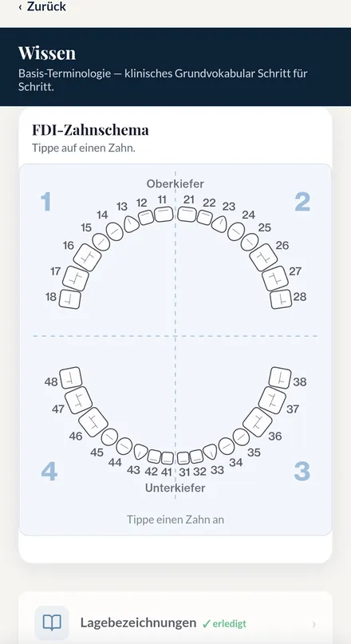
Task: Open the Lagebezeichnungen lesson
Action: (x=175, y=623)
